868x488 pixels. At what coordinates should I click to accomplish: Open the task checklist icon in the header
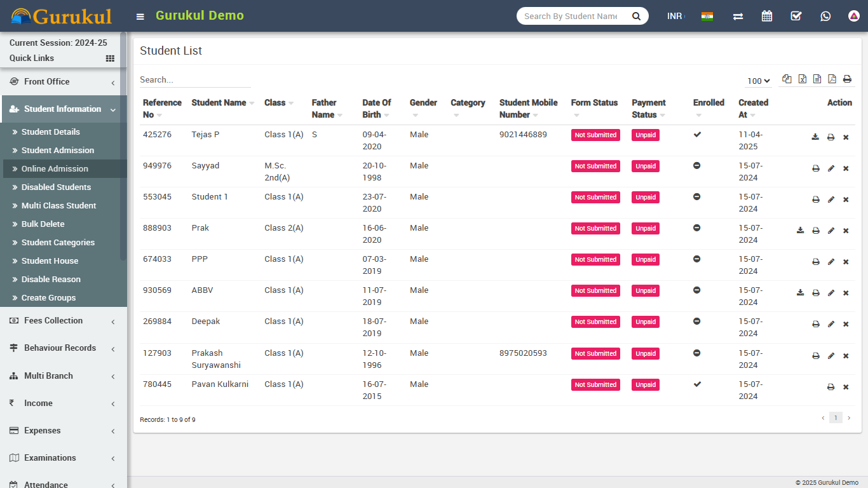tap(796, 16)
